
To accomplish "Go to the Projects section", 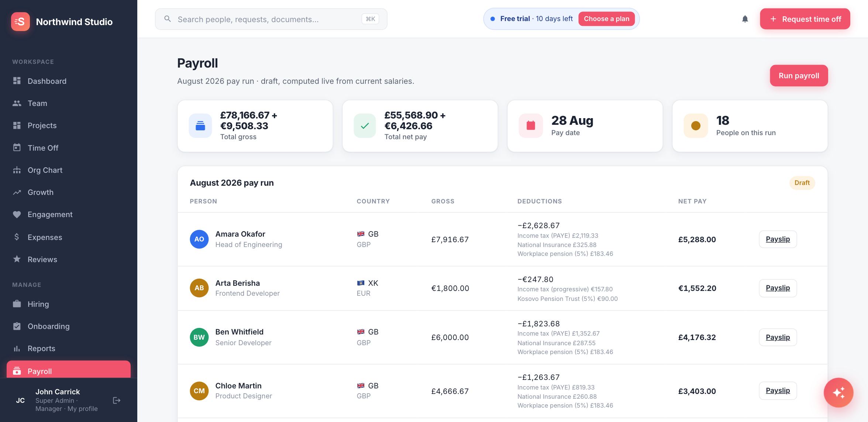I will 69,126.
